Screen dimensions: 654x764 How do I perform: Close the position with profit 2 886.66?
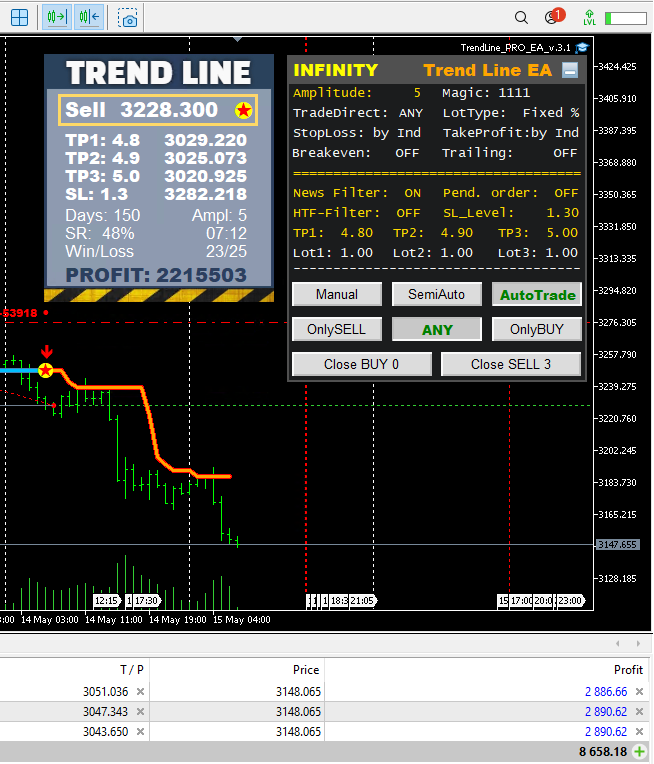(x=640, y=692)
